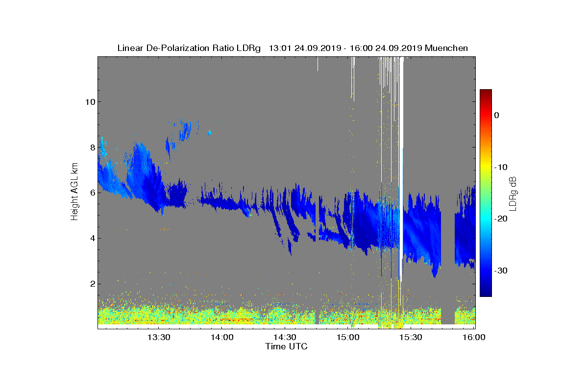Click the yellow region of the colorbar
588x392 pixels.
486,167
